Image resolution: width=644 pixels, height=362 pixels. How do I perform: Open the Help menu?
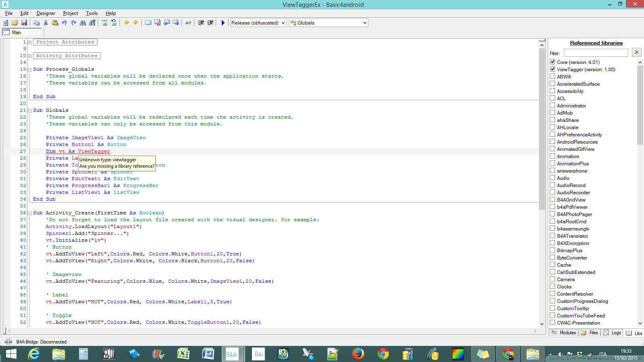(x=111, y=13)
